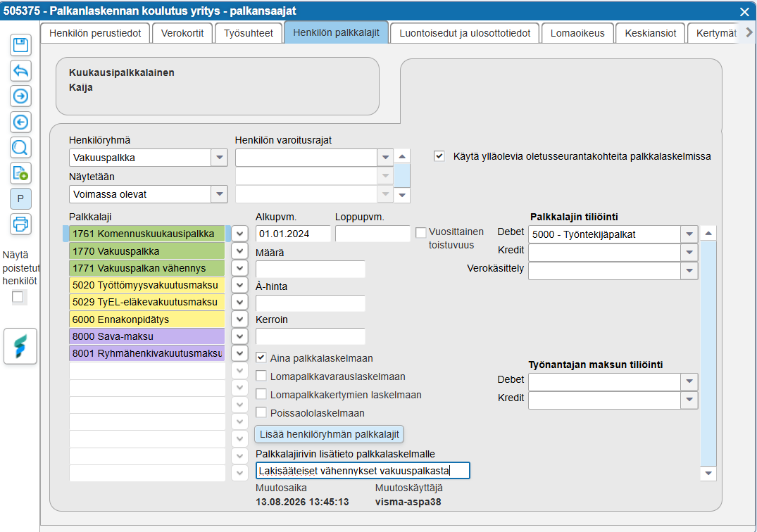This screenshot has width=757, height=532.
Task: Open Kertymät tab
Action: (x=716, y=33)
